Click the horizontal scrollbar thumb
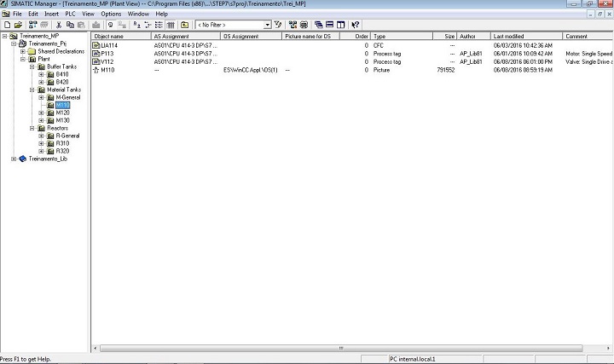 341,348
